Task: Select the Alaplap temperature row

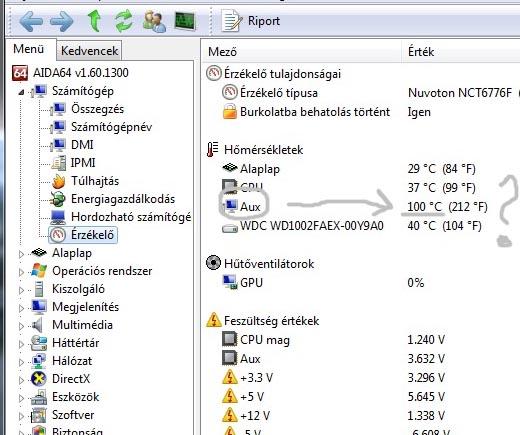Action: [259, 169]
